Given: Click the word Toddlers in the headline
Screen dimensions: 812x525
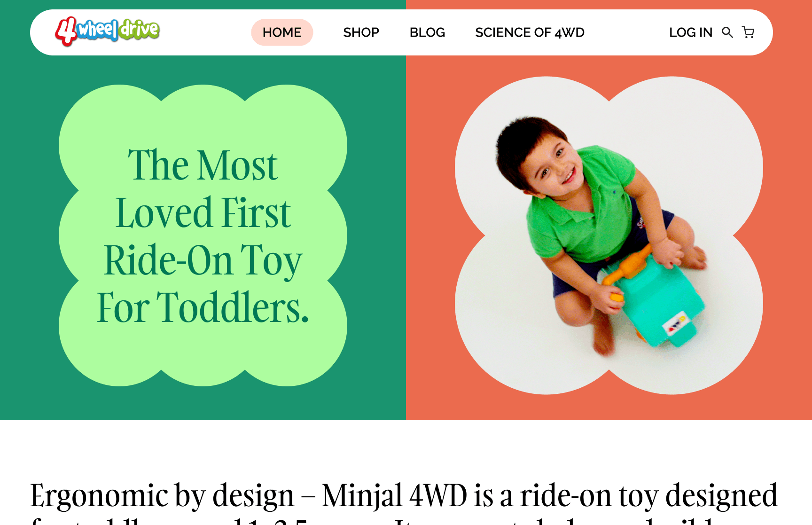Looking at the screenshot, I should [x=232, y=307].
